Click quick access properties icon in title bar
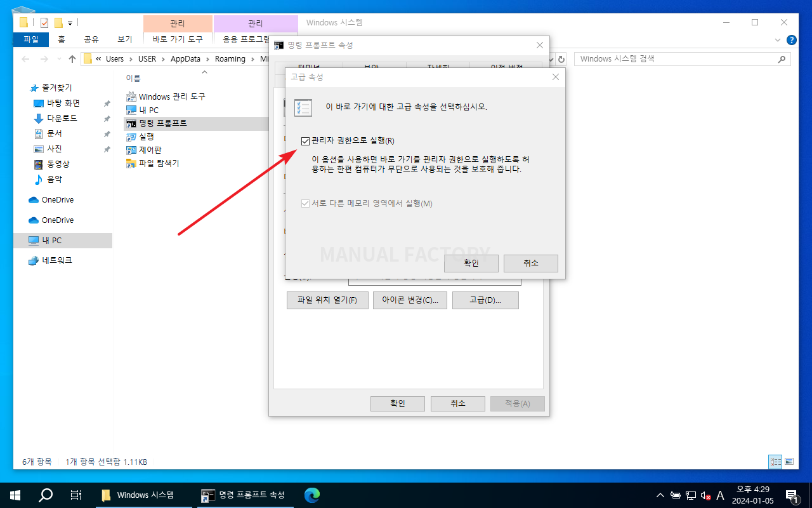The image size is (812, 508). pos(44,22)
